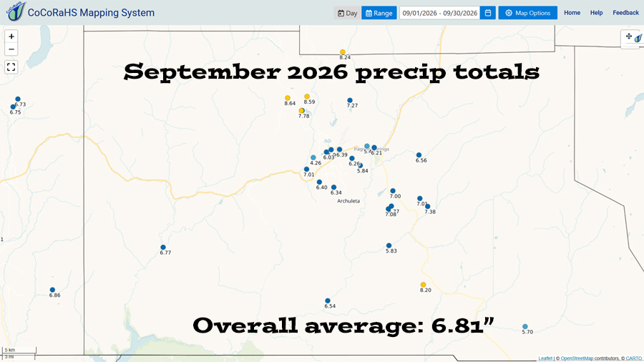Select the 8.64 station marker
Screen dimensions: 644x362
(288, 98)
